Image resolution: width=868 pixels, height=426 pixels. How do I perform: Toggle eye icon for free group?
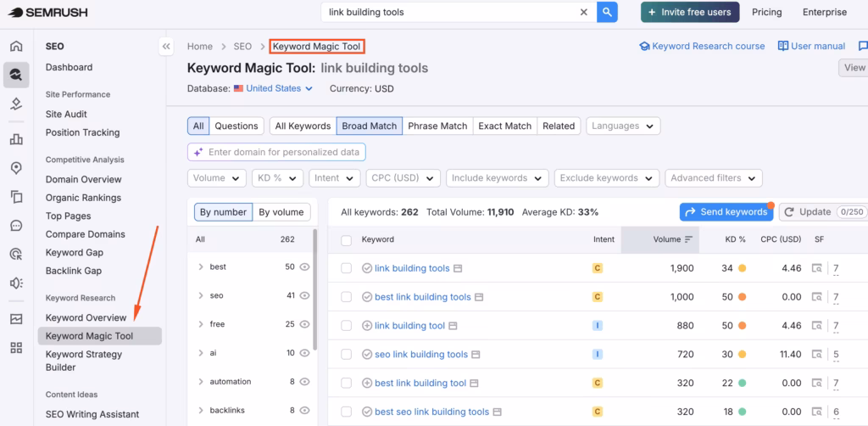click(x=304, y=324)
